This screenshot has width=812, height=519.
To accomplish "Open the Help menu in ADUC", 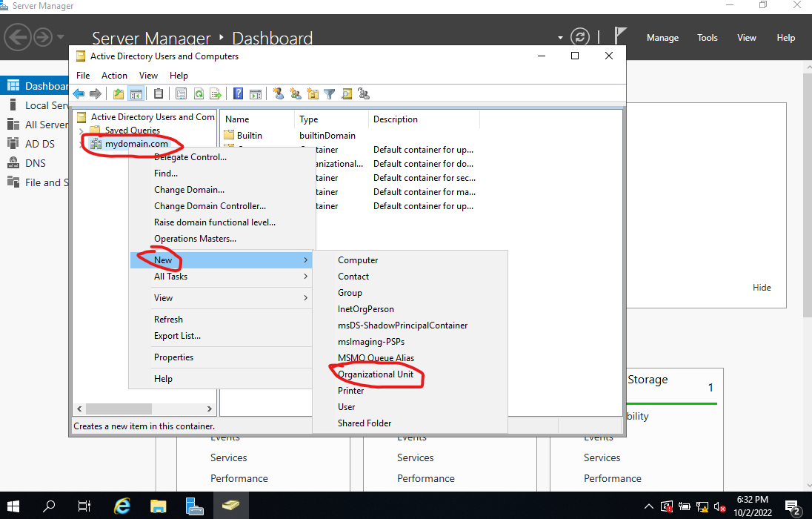I will tap(179, 76).
